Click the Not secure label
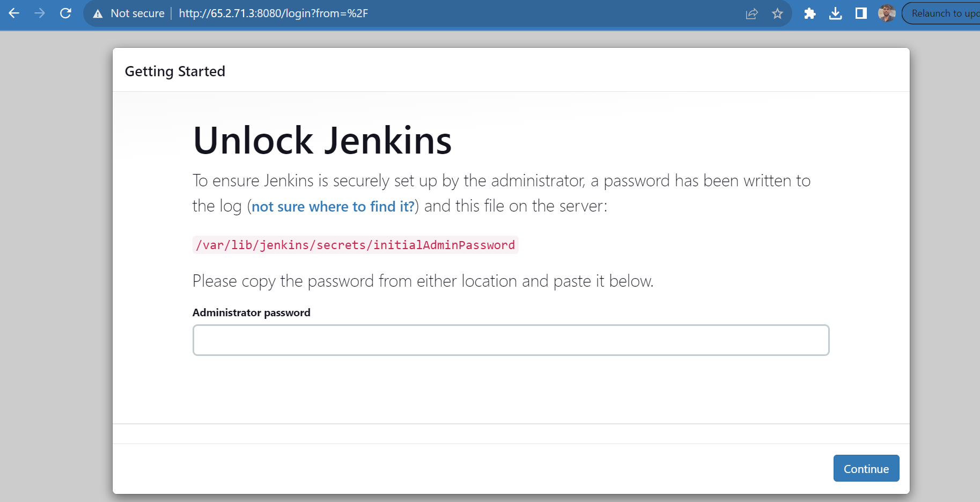This screenshot has width=980, height=502. click(x=137, y=13)
